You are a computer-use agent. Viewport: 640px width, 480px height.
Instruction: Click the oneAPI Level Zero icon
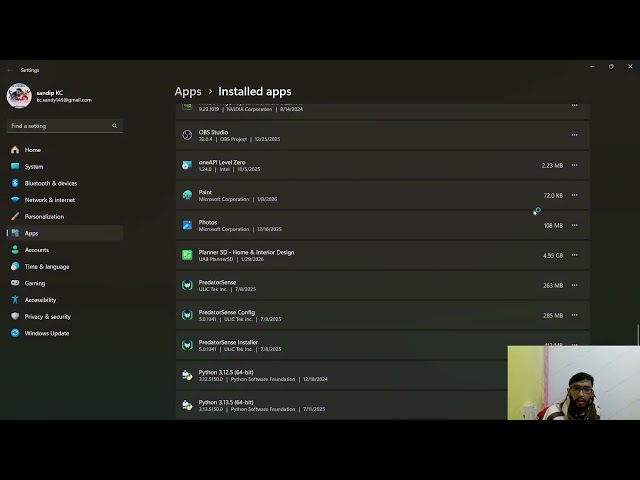pyautogui.click(x=187, y=165)
